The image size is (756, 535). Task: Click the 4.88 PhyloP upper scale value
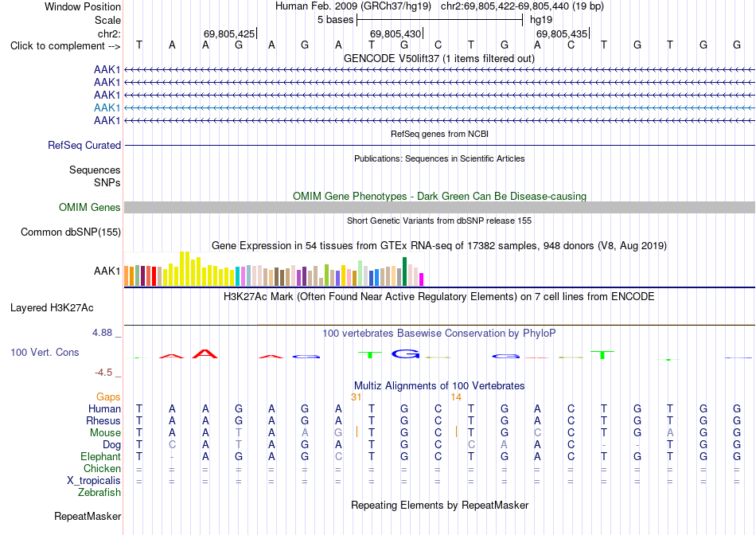click(102, 333)
